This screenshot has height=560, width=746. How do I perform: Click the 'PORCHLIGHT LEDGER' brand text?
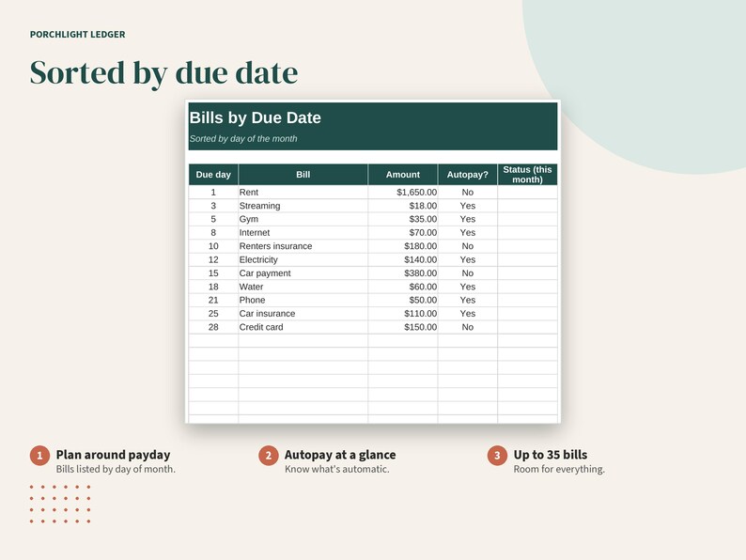[x=78, y=34]
